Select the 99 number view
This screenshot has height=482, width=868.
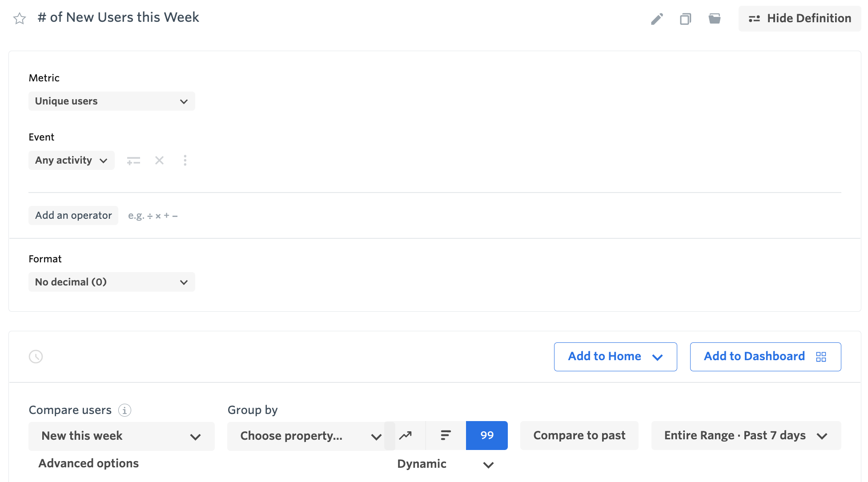487,436
